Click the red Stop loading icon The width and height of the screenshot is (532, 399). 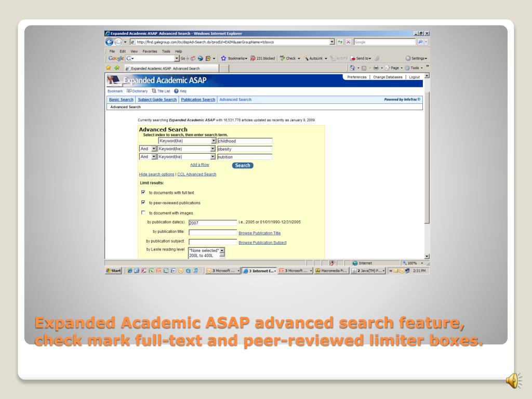pyautogui.click(x=348, y=42)
